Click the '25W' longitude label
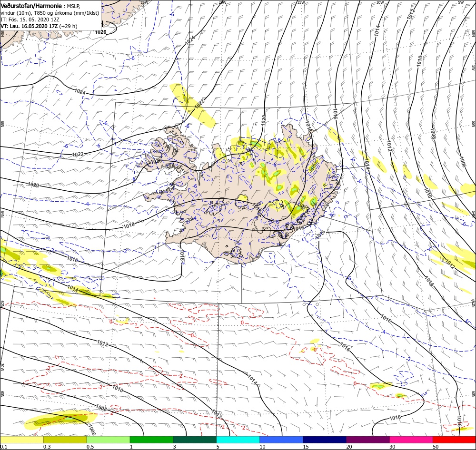Image resolution: width=476 pixels, height=450 pixels. click(144, 2)
